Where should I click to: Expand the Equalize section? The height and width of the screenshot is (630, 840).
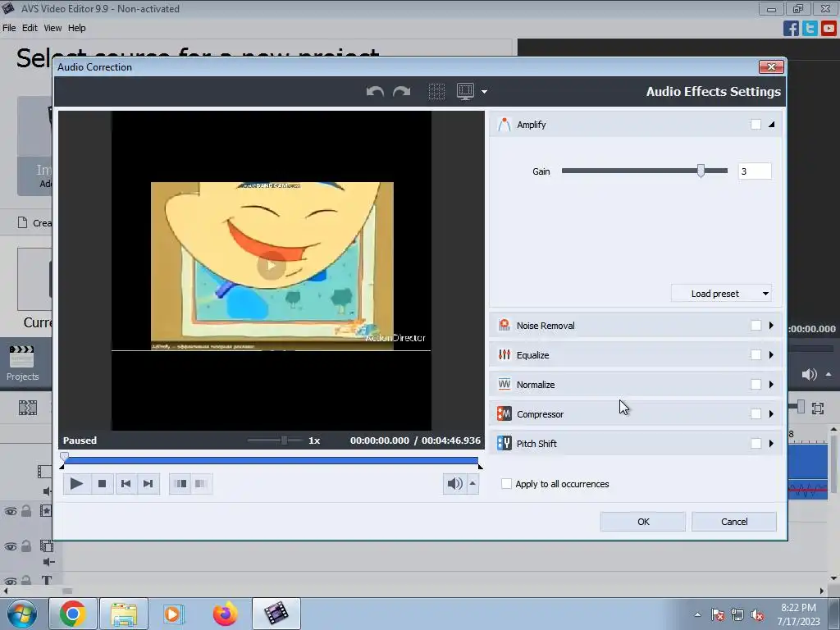pos(771,354)
